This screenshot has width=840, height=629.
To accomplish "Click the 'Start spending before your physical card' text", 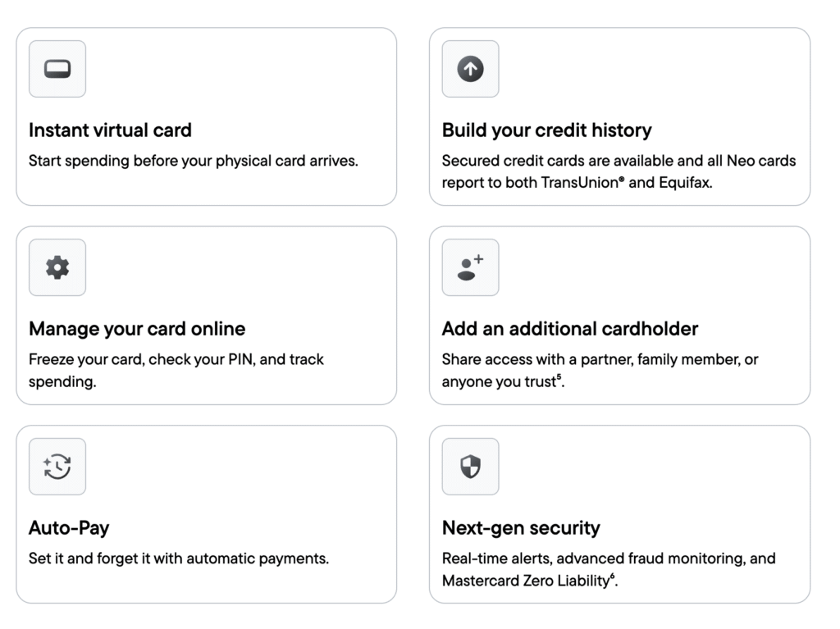I will 194,161.
